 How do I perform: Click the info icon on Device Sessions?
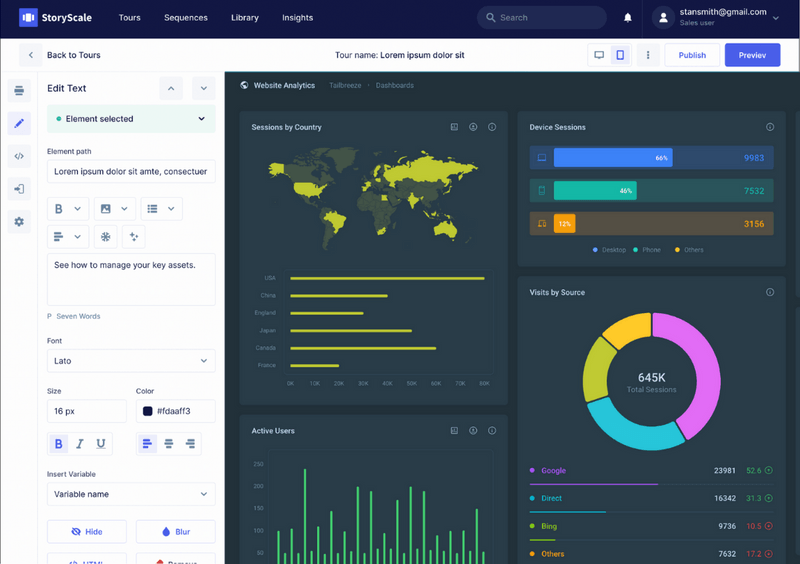click(x=770, y=127)
